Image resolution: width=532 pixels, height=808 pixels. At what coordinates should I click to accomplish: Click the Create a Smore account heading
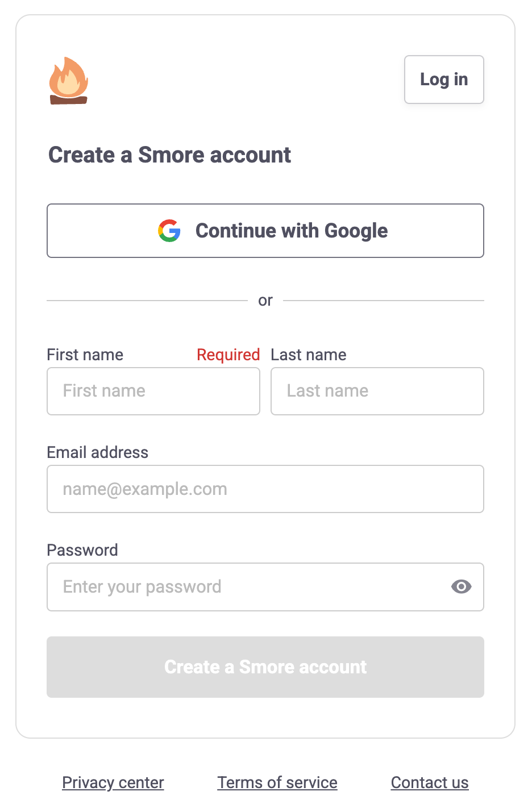169,155
